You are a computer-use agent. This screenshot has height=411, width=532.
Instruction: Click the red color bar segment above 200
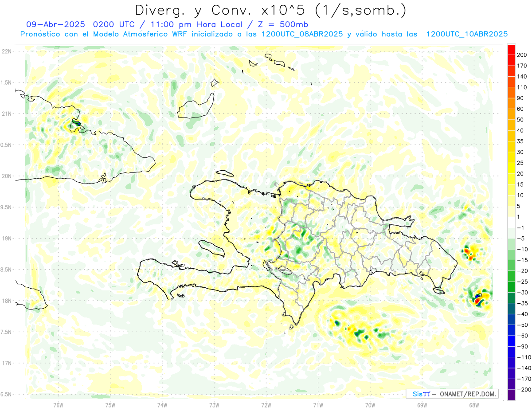tap(511, 50)
